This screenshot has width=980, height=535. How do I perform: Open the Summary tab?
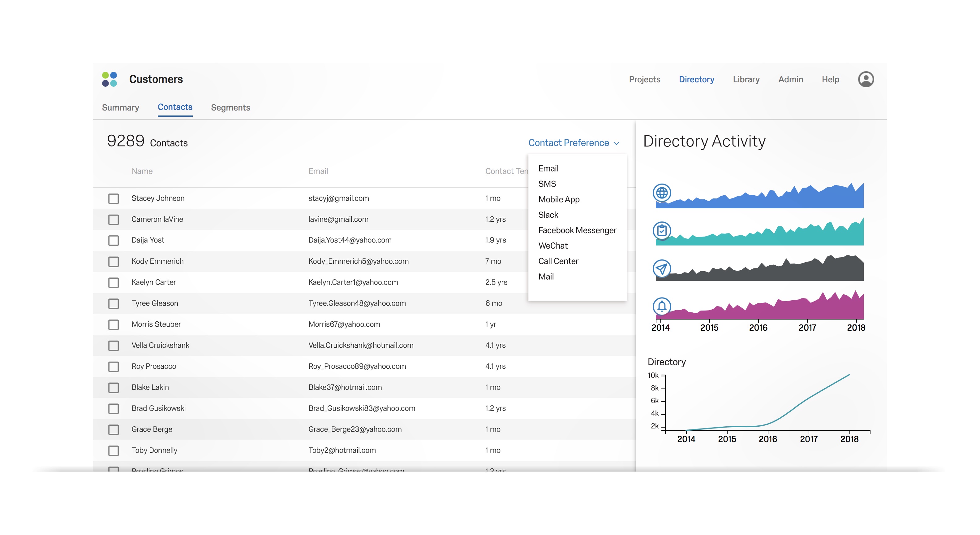120,108
